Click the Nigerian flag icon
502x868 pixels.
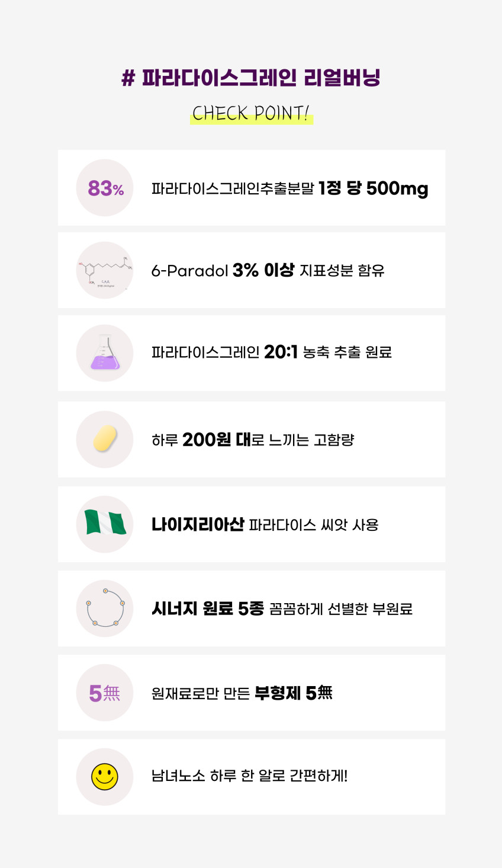[105, 524]
